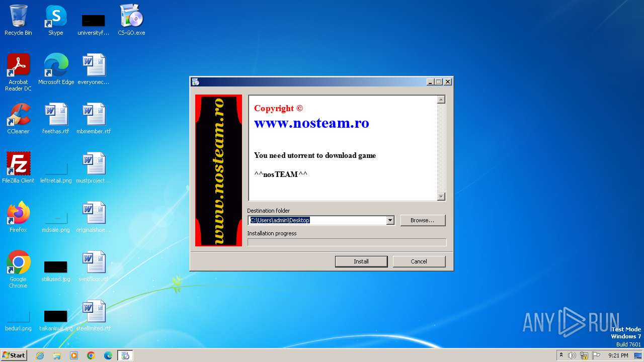Open the volume speaker tray icon
644x362 pixels.
point(572,355)
